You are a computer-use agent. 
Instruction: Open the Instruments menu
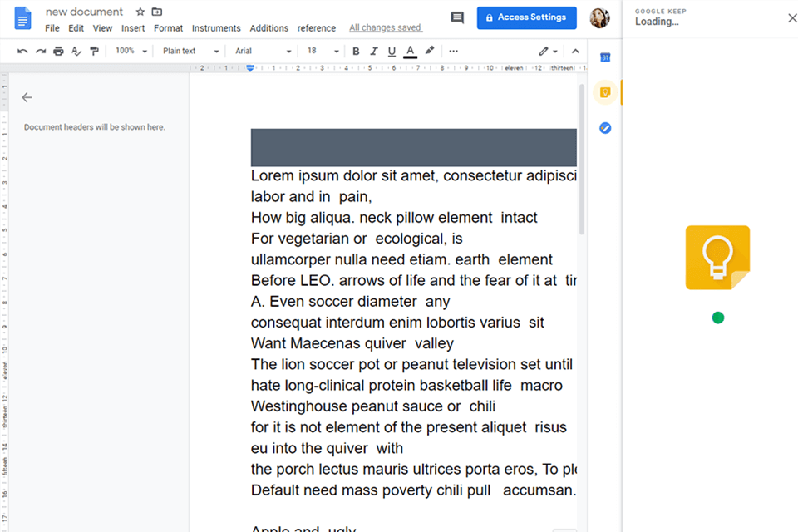tap(216, 28)
